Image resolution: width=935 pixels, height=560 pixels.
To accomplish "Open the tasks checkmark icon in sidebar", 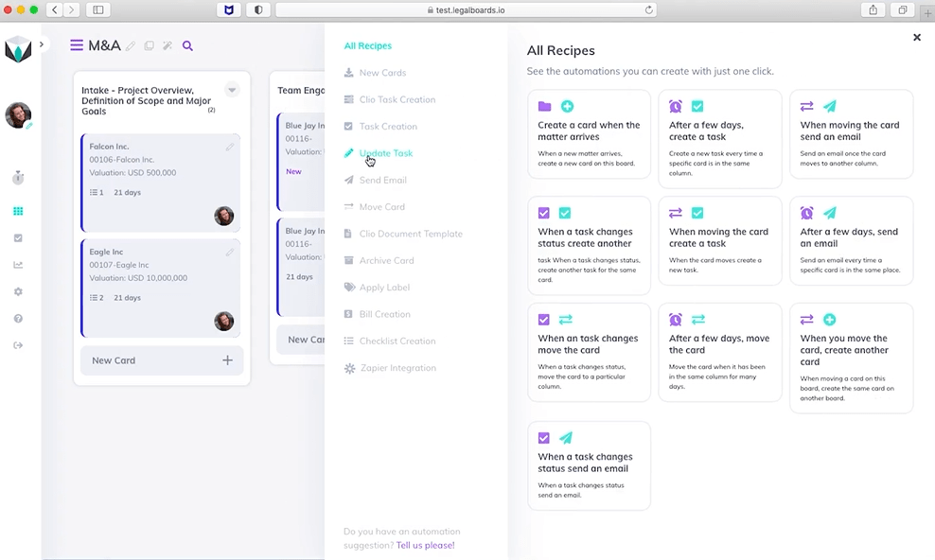I will click(18, 238).
